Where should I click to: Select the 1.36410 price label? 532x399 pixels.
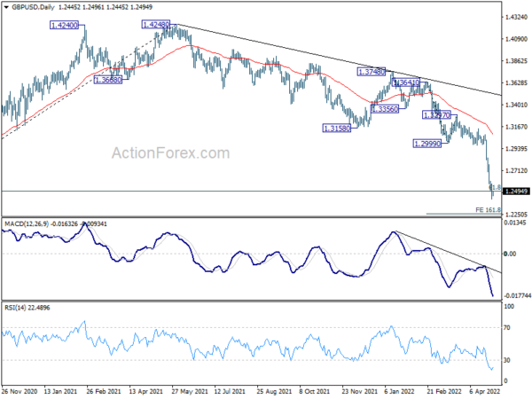pyautogui.click(x=403, y=82)
